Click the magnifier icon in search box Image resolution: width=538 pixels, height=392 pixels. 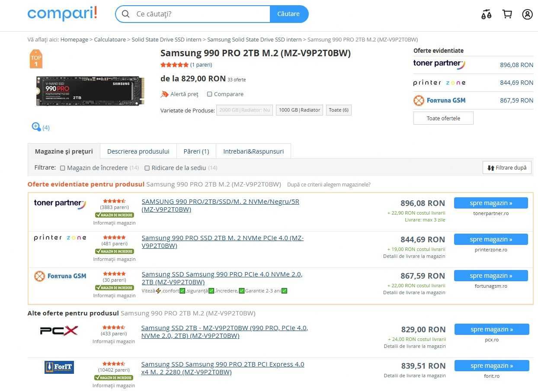125,14
